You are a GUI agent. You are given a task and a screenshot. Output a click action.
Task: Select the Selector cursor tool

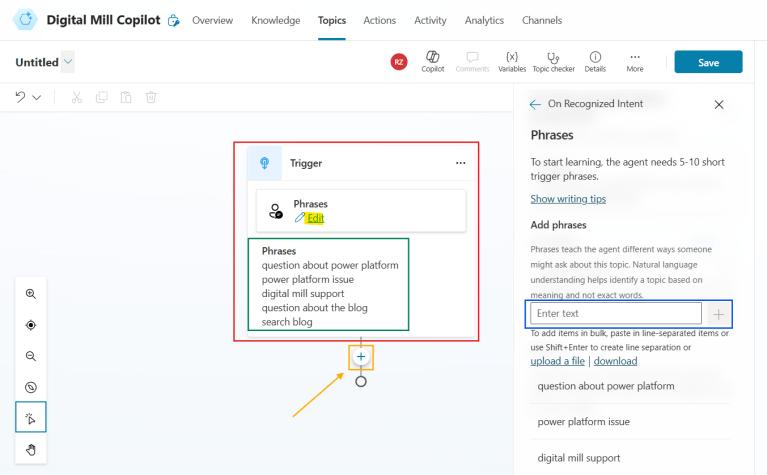coord(30,417)
